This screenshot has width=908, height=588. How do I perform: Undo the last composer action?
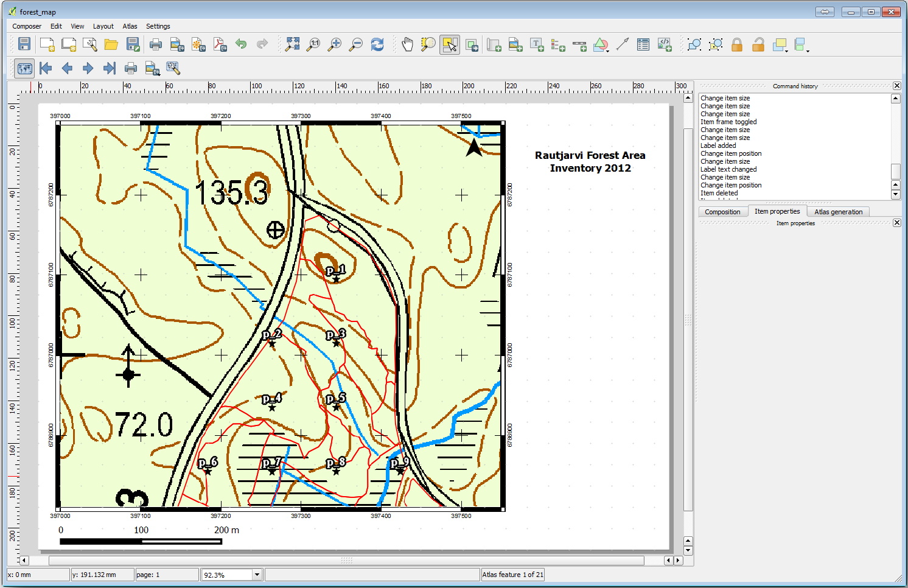241,44
